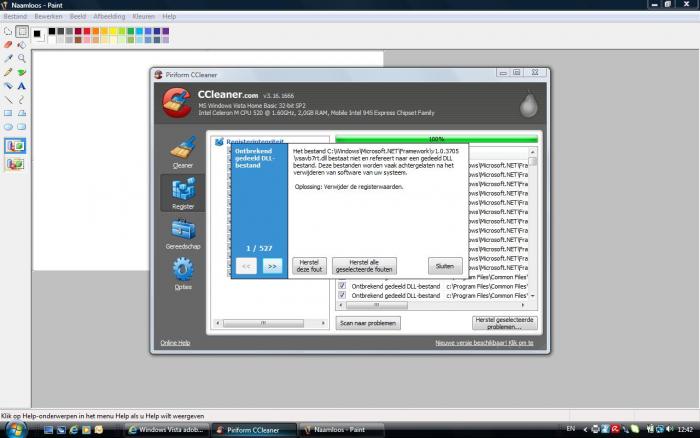Select the Ellipse shape tool in Paint

[x=8, y=127]
